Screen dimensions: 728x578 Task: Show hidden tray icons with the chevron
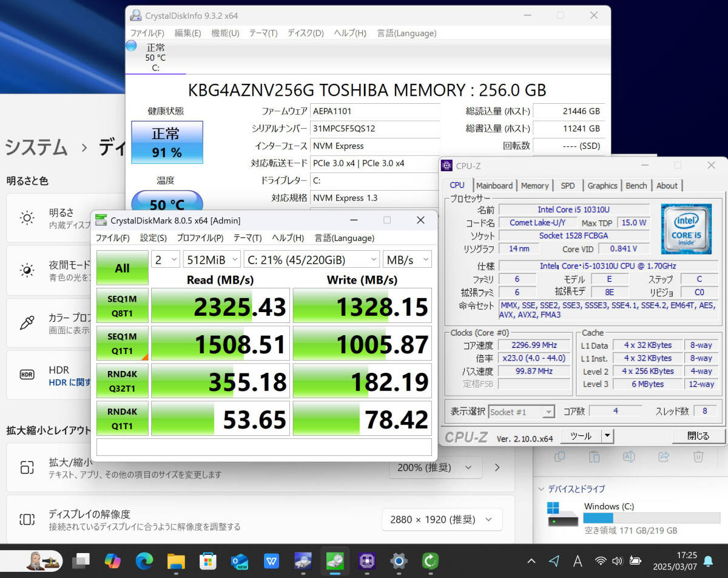[531, 560]
